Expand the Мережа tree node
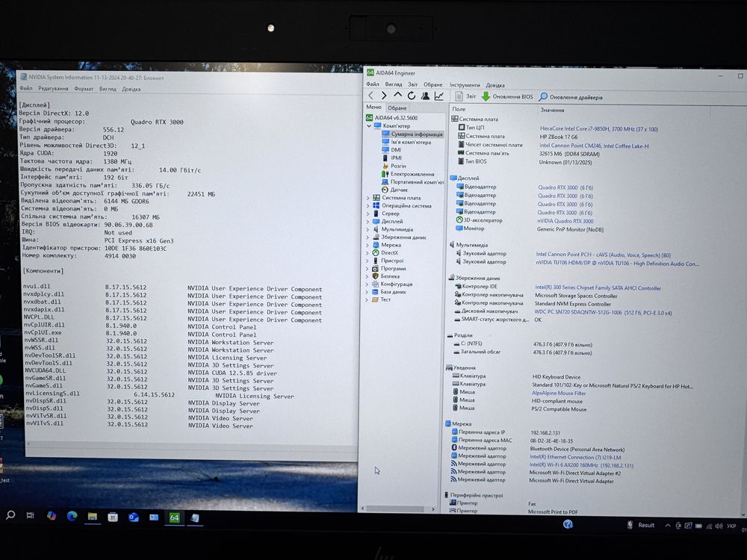Image resolution: width=747 pixels, height=560 pixels. click(368, 245)
